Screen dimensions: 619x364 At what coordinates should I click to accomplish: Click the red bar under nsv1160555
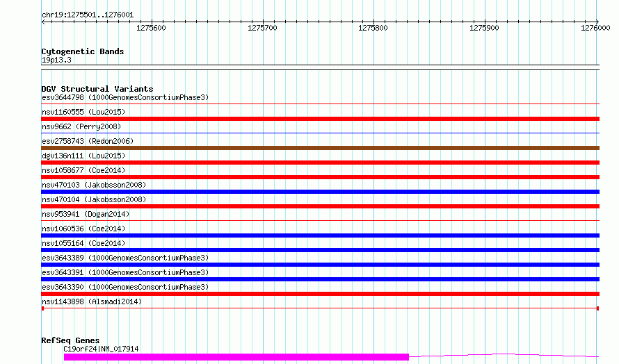click(320, 119)
